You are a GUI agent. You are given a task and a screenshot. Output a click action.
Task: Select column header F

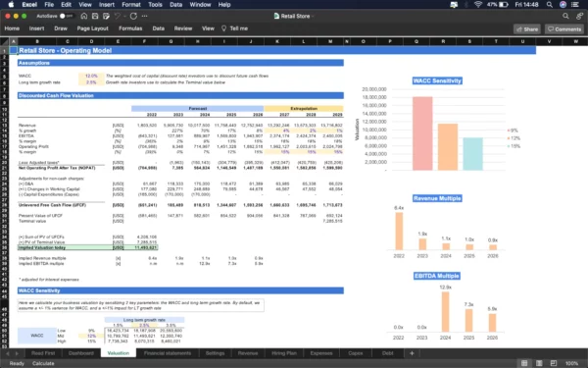point(144,41)
